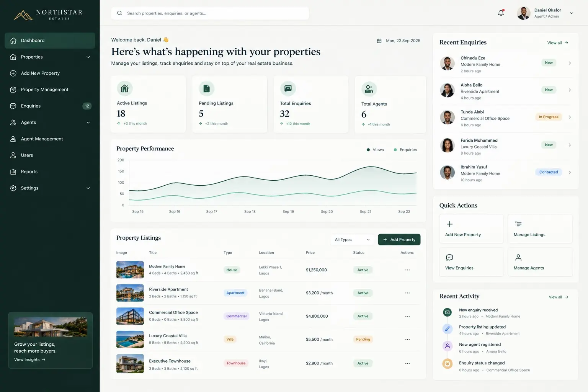
Task: Click View all in Recent Enquiries
Action: (558, 43)
